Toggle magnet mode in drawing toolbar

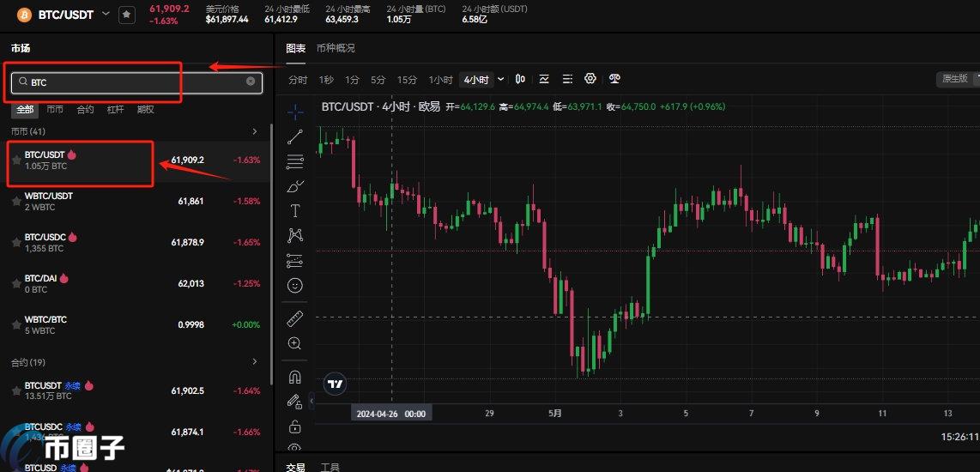pos(295,377)
